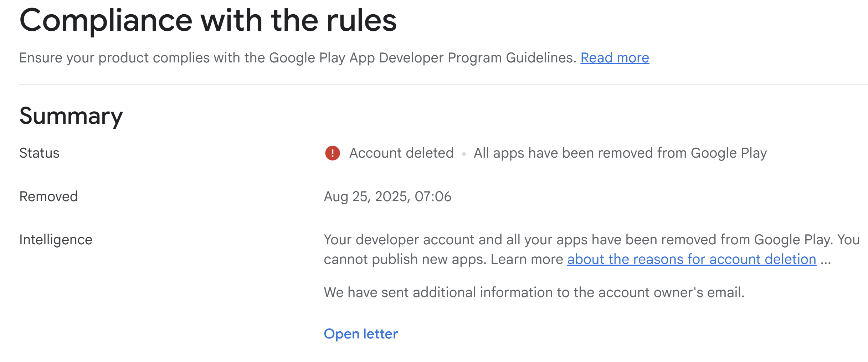Open the reasons for account deletion link
868x362 pixels.
pos(692,259)
